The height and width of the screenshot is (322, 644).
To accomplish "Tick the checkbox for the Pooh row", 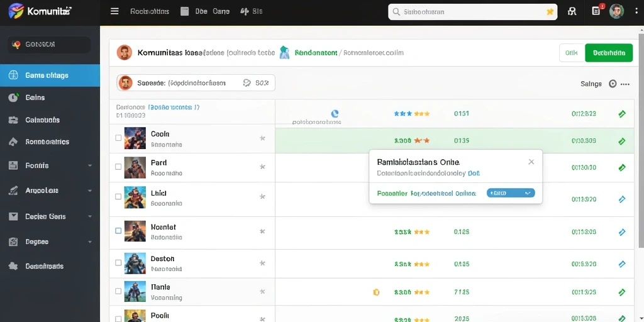I will [x=118, y=319].
